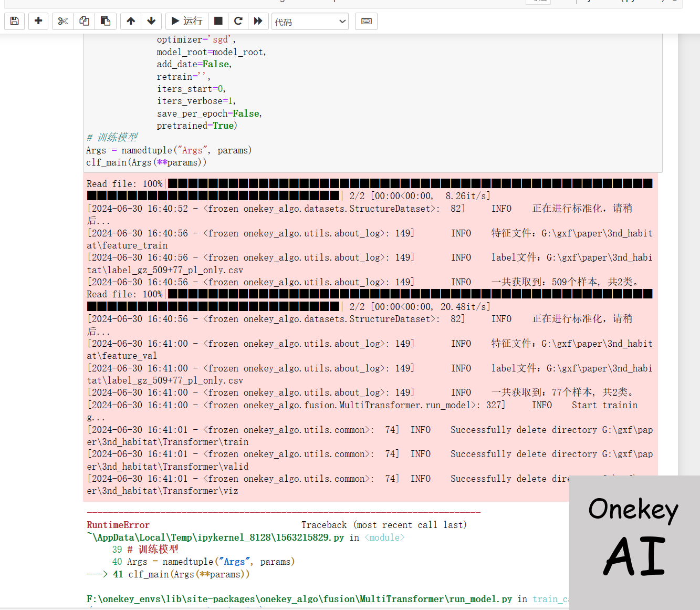Click the run_model.py path in traceback
This screenshot has width=700, height=610.
click(299, 599)
